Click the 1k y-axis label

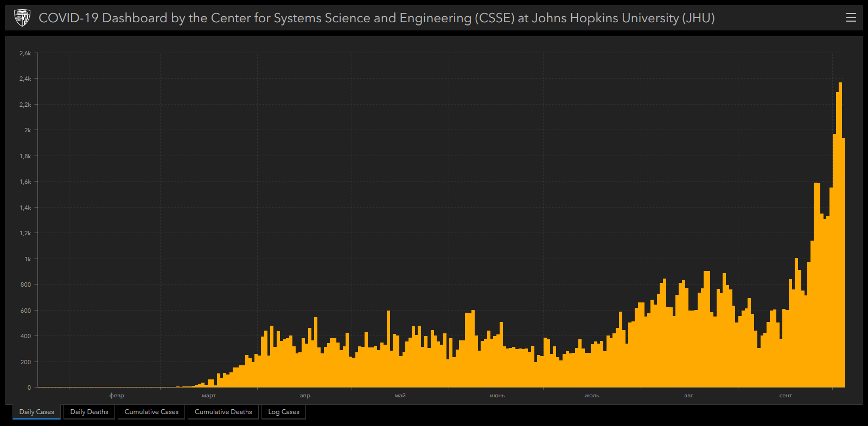pyautogui.click(x=28, y=259)
